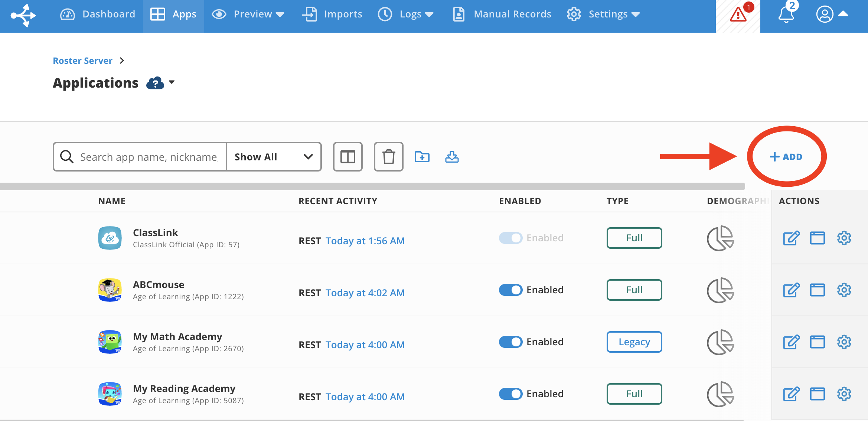Click the My Math Academy Legacy badge

click(x=634, y=342)
